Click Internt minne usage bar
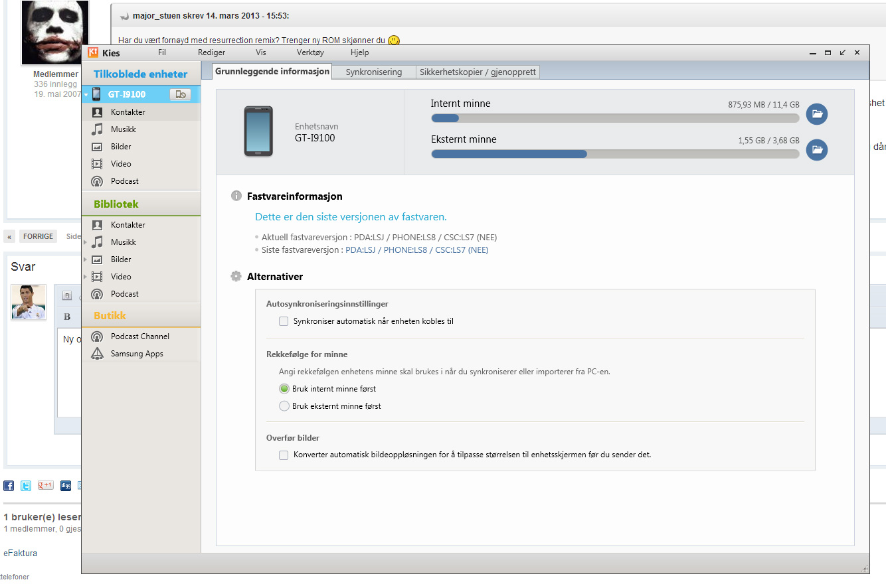Image resolution: width=886 pixels, height=588 pixels. pyautogui.click(x=615, y=118)
